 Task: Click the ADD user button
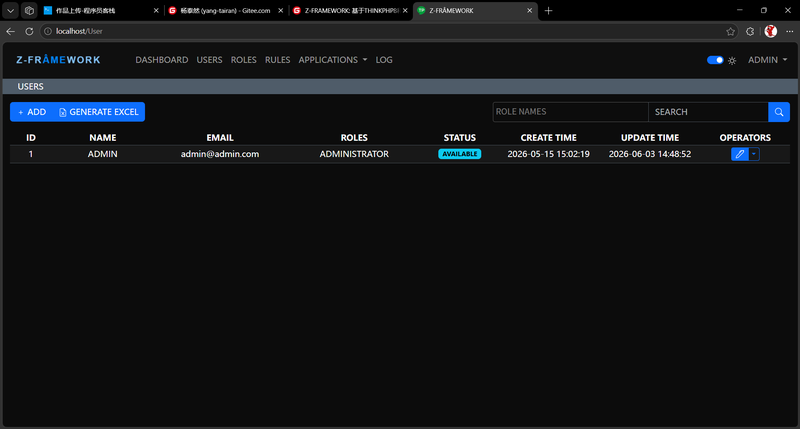click(32, 112)
